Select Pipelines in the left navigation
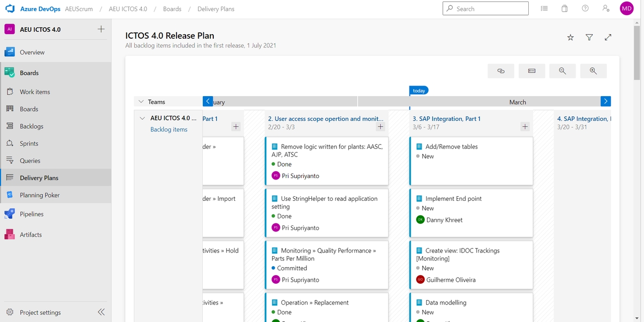The width and height of the screenshot is (644, 322). pyautogui.click(x=31, y=214)
